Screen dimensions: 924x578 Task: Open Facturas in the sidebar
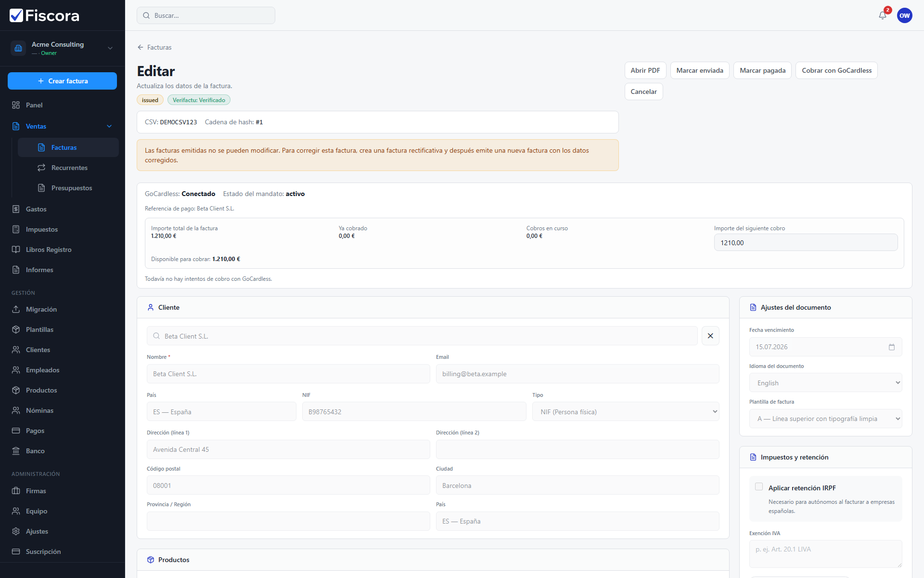(x=68, y=147)
